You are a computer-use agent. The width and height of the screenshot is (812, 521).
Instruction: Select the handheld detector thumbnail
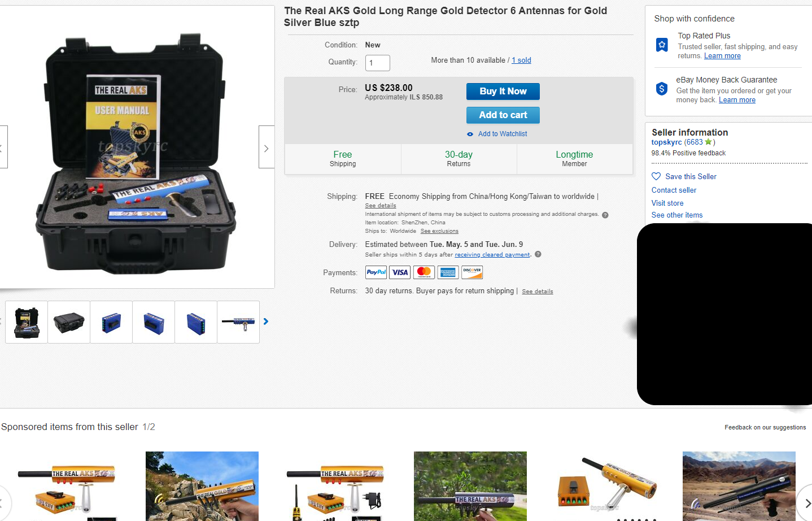238,322
